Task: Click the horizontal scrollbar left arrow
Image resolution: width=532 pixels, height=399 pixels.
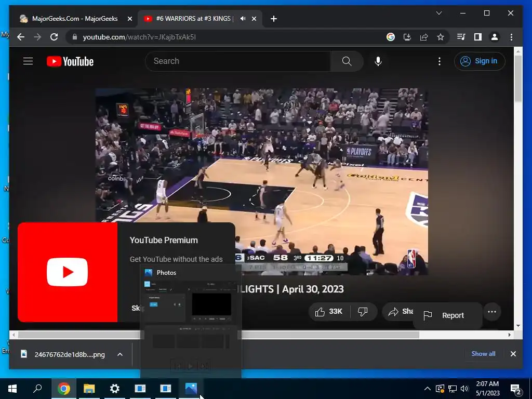Action: pyautogui.click(x=14, y=335)
